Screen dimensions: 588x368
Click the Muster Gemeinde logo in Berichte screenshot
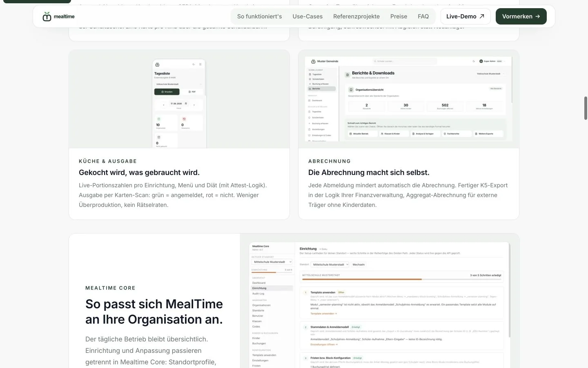tap(325, 61)
